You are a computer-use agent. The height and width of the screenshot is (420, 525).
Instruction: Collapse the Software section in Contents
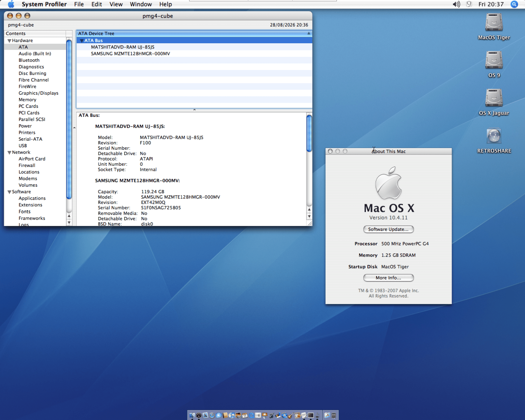tap(9, 192)
